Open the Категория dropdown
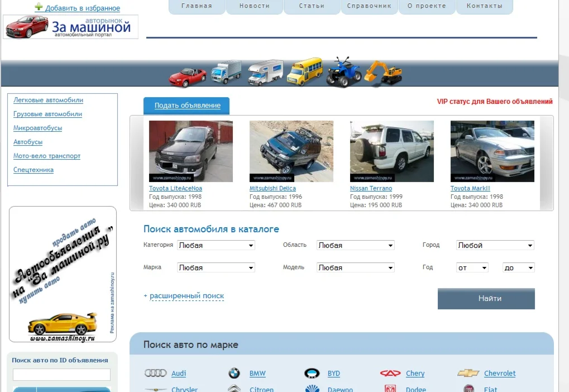569x392 pixels. click(216, 245)
